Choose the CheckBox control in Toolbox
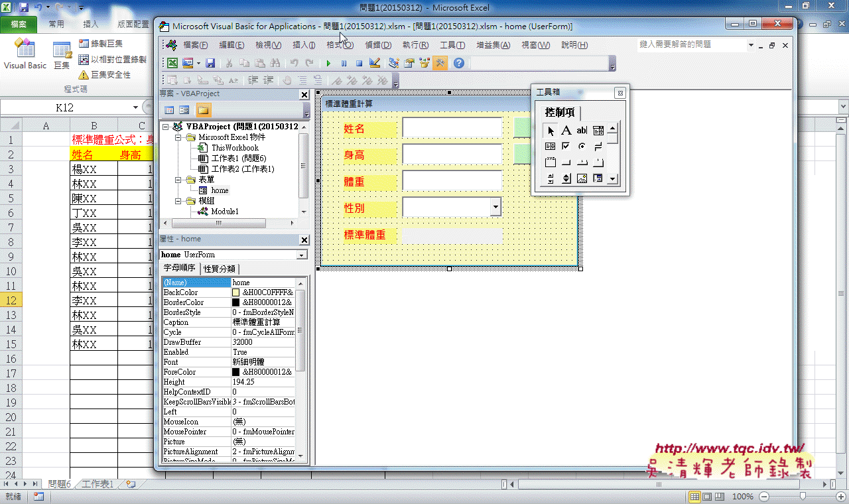 tap(566, 146)
